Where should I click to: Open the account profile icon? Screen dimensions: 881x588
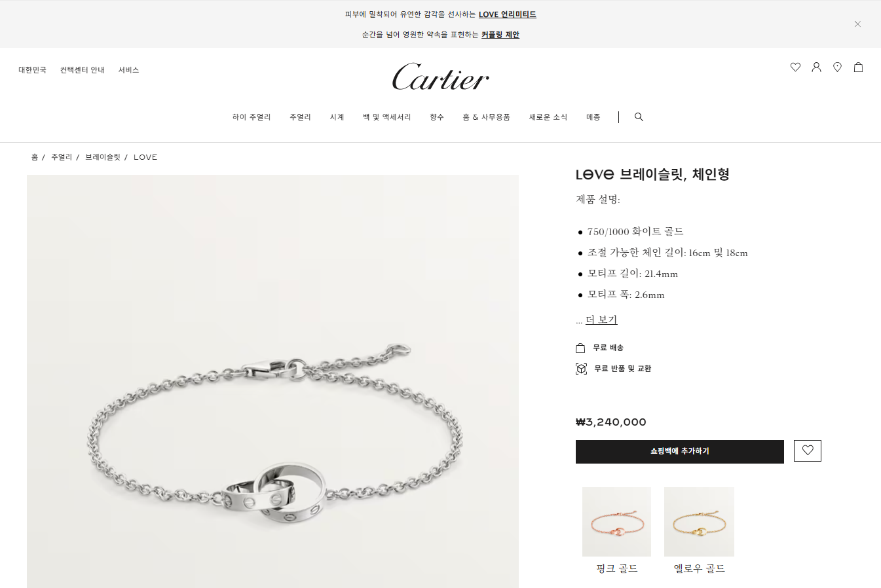[816, 67]
